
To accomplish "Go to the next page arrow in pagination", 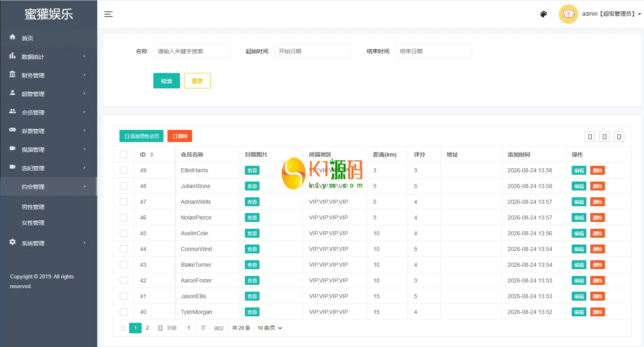I will coord(160,328).
